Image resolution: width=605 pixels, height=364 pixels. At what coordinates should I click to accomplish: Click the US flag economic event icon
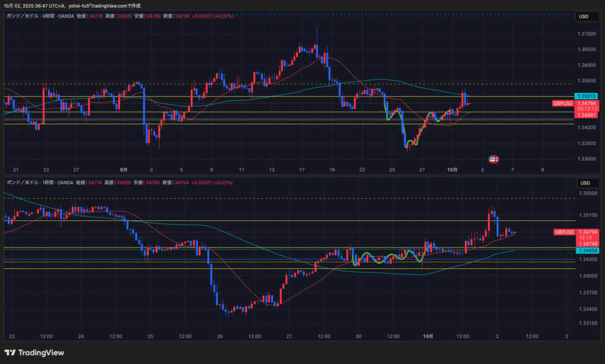coord(492,159)
